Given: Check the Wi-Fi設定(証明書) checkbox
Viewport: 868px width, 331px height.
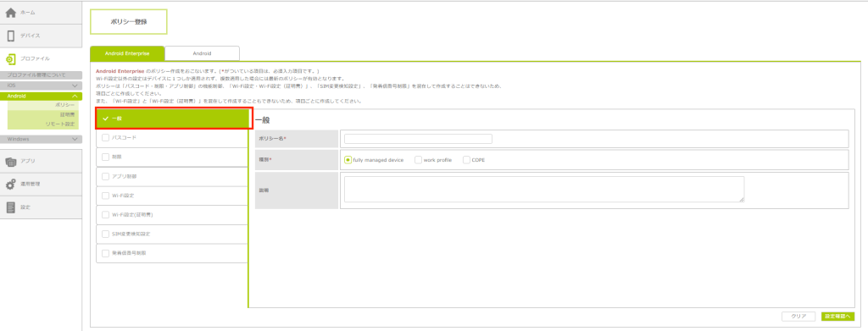Looking at the screenshot, I should click(x=105, y=214).
